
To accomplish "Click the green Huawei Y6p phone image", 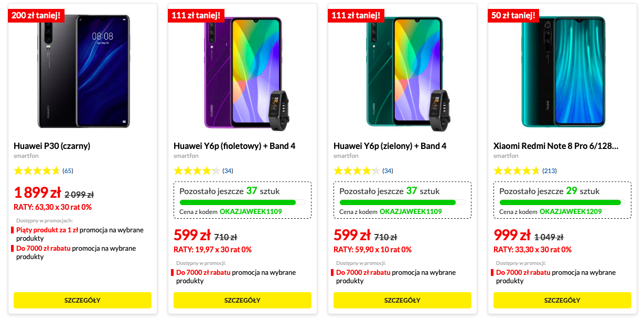I will pos(403,72).
